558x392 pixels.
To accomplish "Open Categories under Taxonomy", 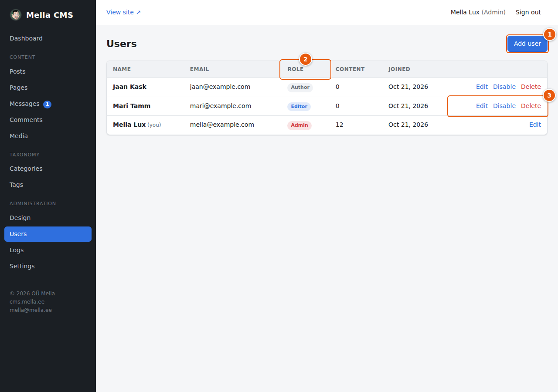I will coord(48,169).
